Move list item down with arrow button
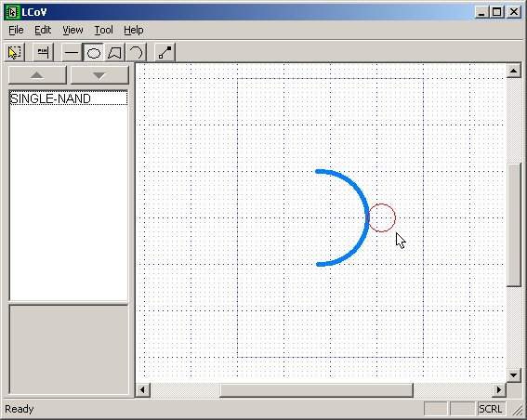Viewport: 527px width, 420px height. 99,75
